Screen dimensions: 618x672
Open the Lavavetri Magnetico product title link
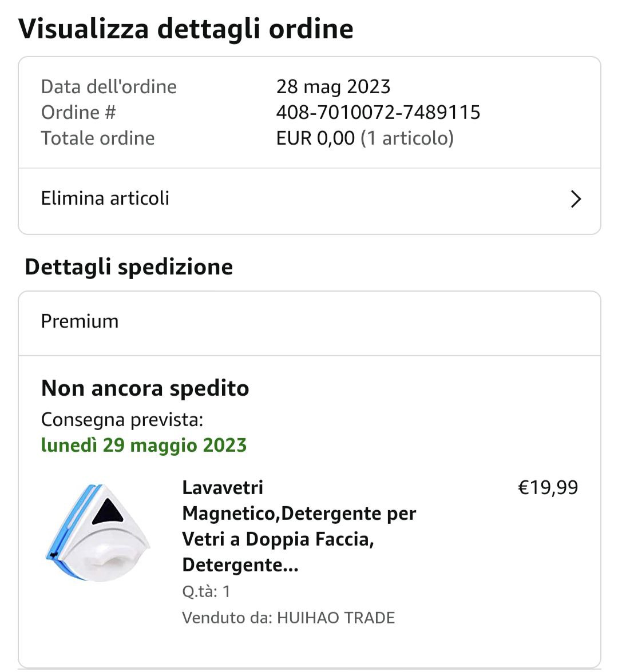coord(299,526)
